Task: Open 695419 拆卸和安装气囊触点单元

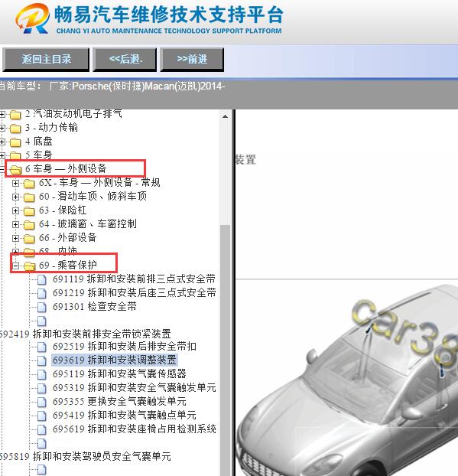Action: click(x=125, y=415)
